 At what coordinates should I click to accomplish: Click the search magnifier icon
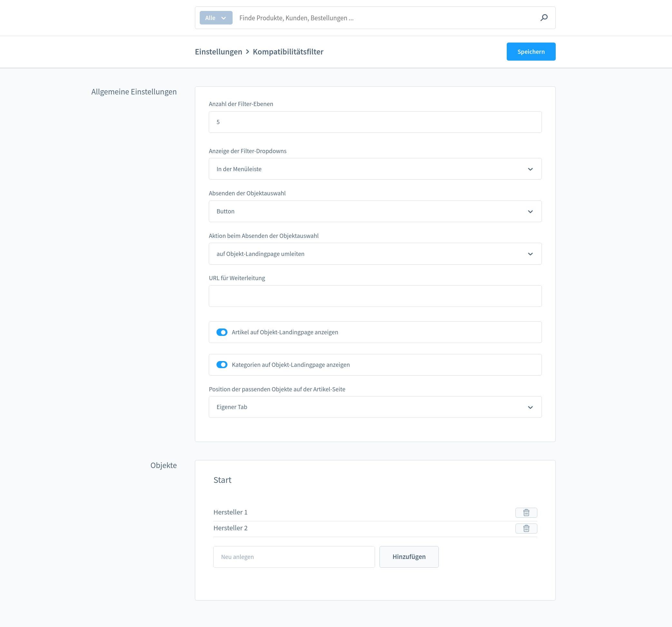pos(543,18)
